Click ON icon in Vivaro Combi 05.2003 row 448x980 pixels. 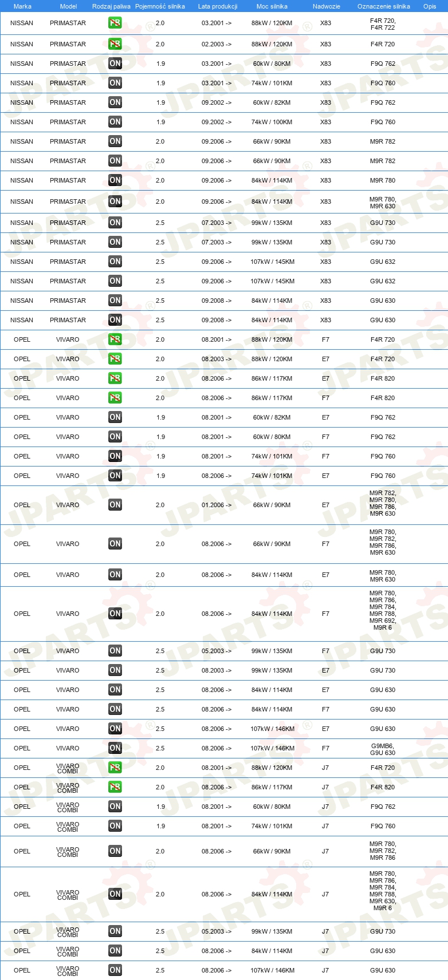click(115, 931)
